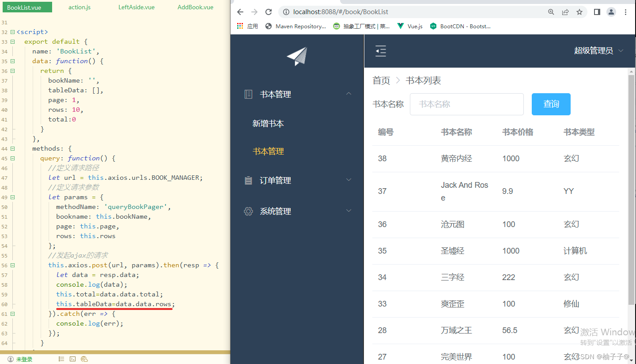Click the 编号 column header
Image resolution: width=636 pixels, height=364 pixels.
click(x=386, y=132)
